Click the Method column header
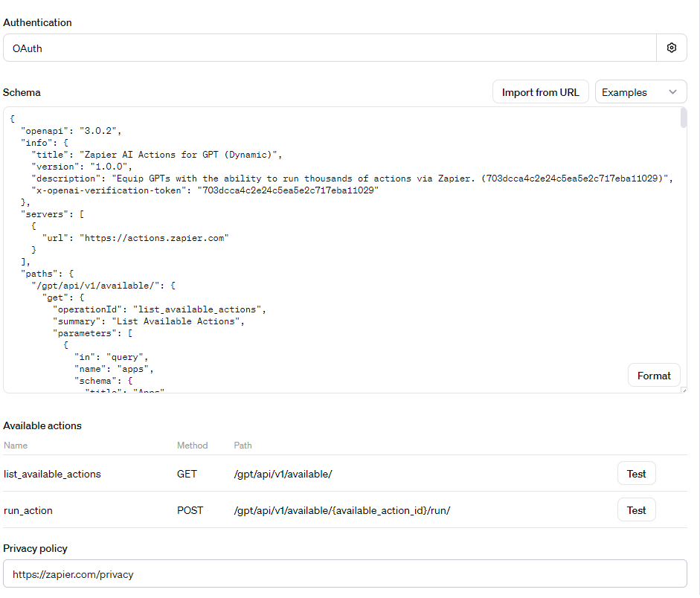This screenshot has width=700, height=598. 193,445
